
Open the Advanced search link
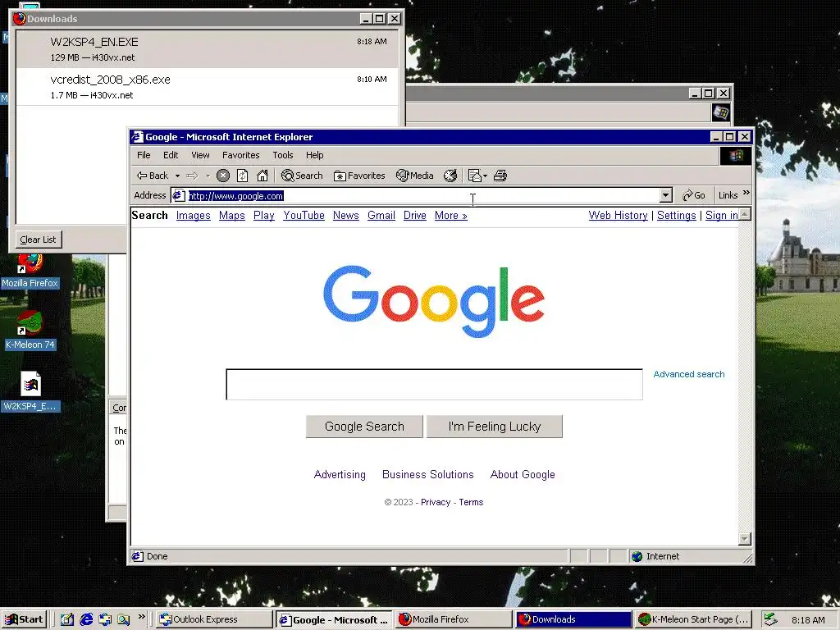tap(689, 374)
